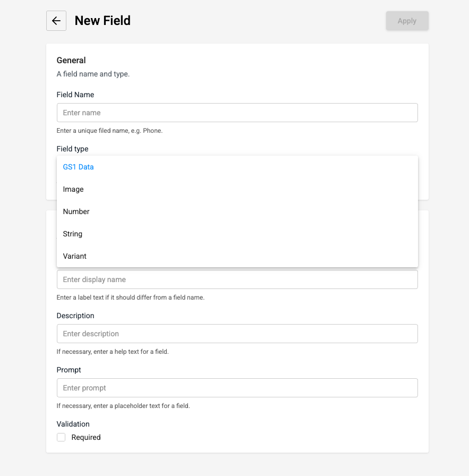Click the Field type label

tap(72, 149)
